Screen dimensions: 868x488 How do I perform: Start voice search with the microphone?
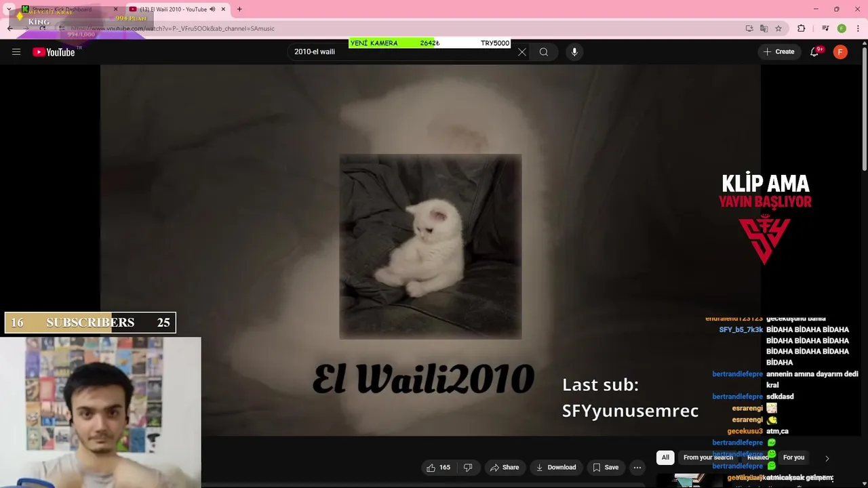click(574, 52)
